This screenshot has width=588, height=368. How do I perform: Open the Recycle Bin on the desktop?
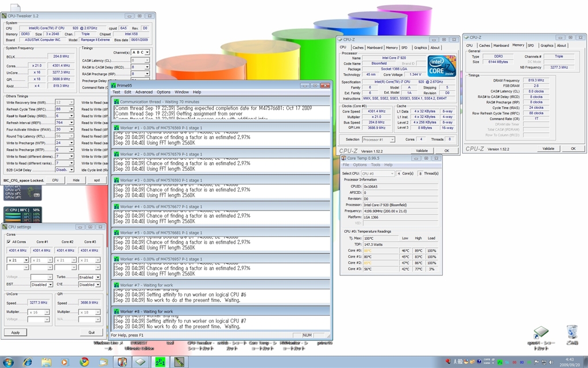(x=571, y=332)
